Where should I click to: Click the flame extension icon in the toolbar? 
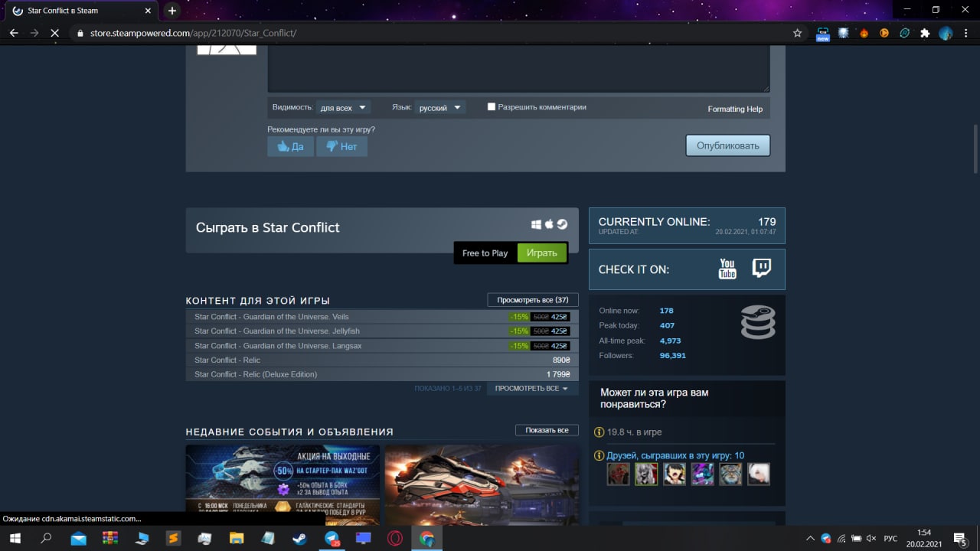864,33
